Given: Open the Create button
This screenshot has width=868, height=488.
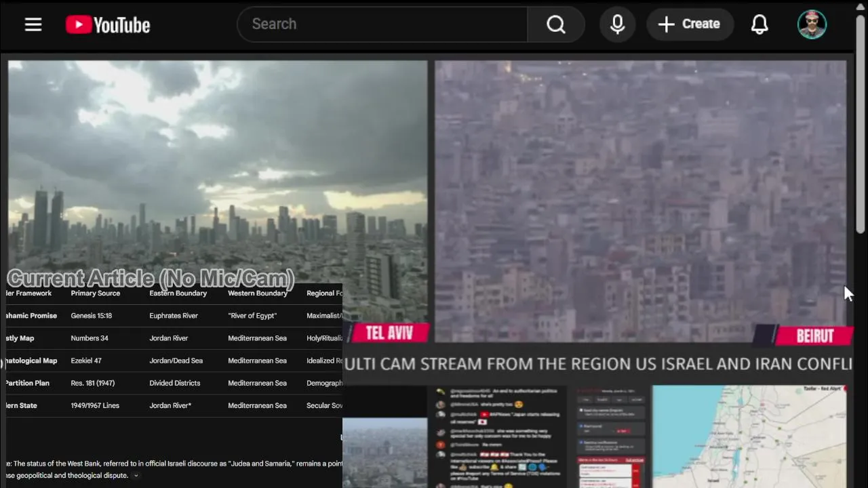Looking at the screenshot, I should 690,24.
